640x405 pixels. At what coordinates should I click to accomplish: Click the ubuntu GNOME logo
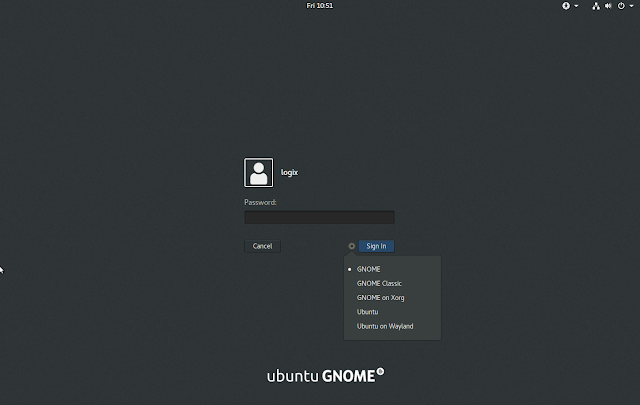click(x=324, y=377)
